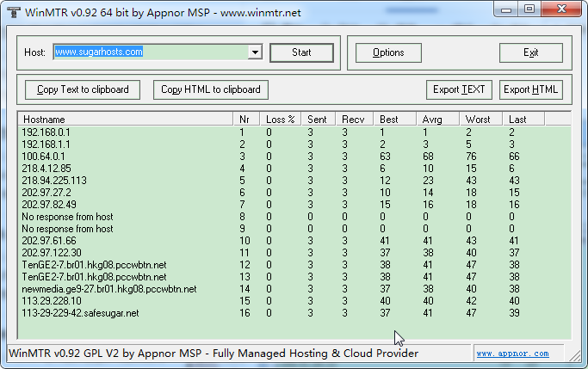The width and height of the screenshot is (588, 369).
Task: Select the 202.97.122.30 row
Action: [x=294, y=253]
